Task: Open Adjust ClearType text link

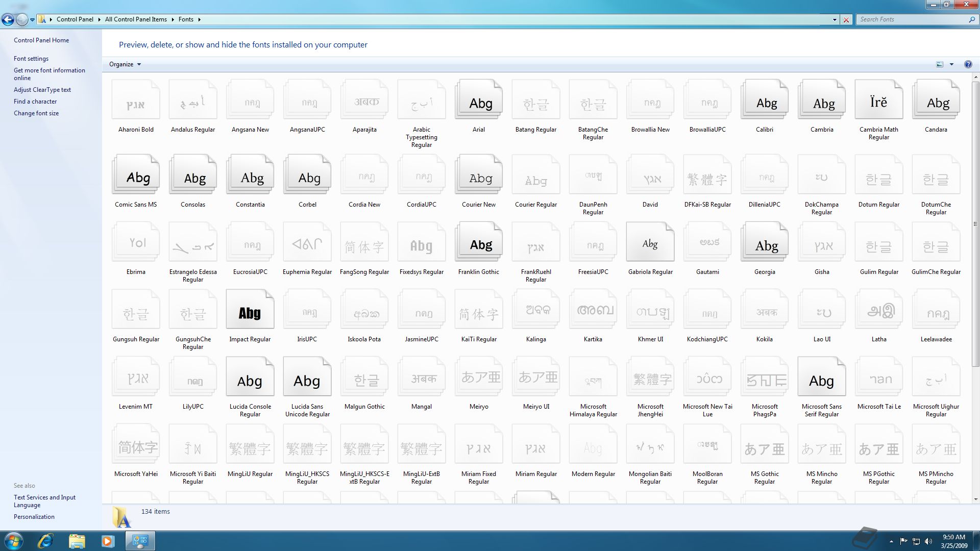Action: (42, 90)
